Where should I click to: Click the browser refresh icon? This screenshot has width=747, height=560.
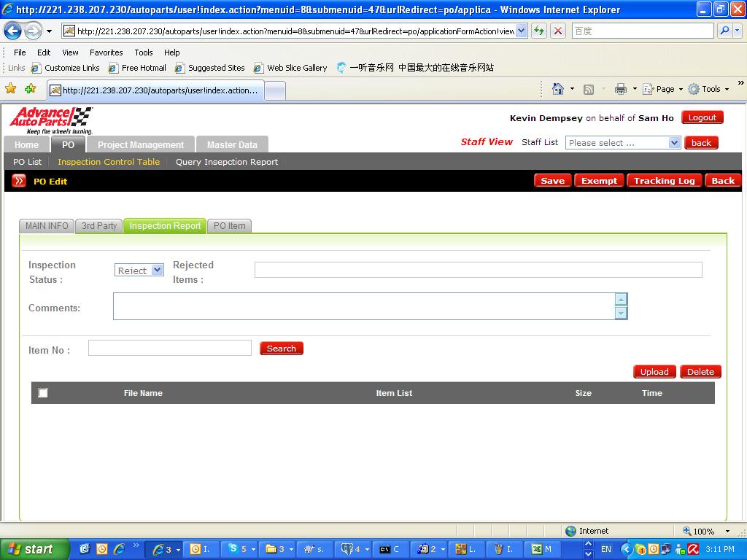(x=539, y=31)
